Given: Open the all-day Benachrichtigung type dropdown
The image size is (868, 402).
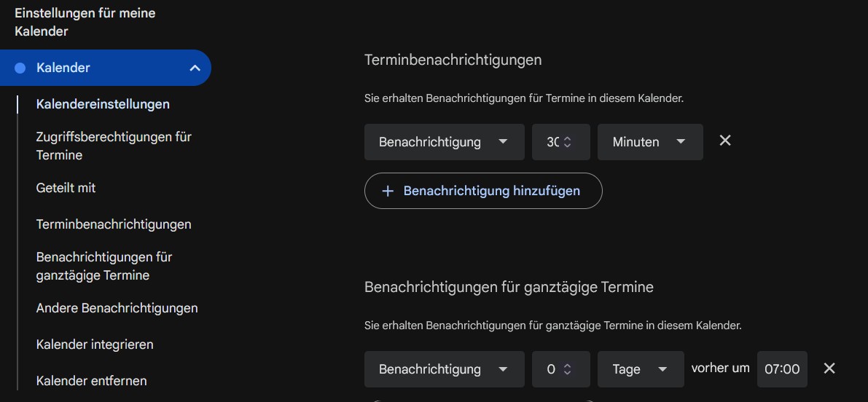Looking at the screenshot, I should click(x=444, y=369).
